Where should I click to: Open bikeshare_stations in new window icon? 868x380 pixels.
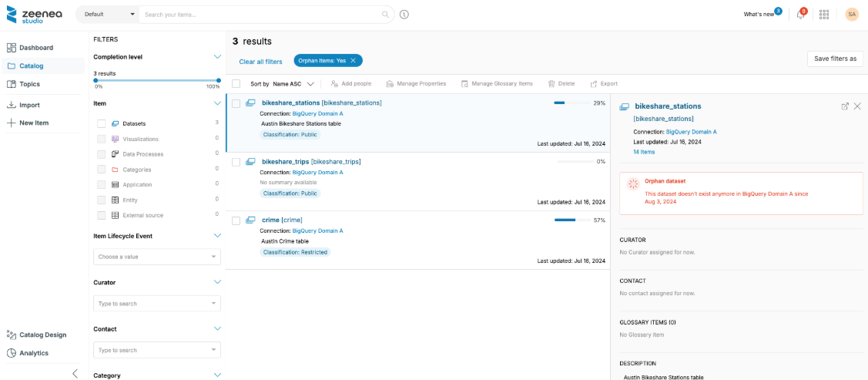coord(845,106)
